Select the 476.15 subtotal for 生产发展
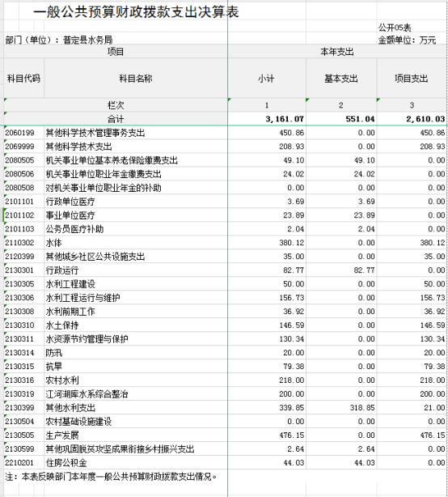 [267, 435]
